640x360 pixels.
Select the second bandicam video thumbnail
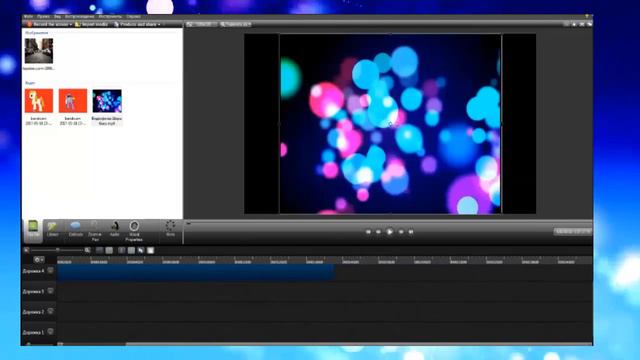coord(73,101)
